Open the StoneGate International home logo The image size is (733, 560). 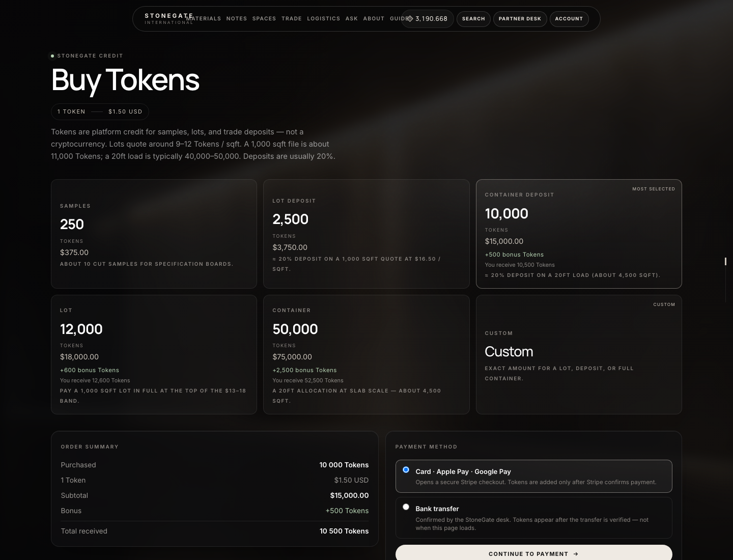pos(169,19)
